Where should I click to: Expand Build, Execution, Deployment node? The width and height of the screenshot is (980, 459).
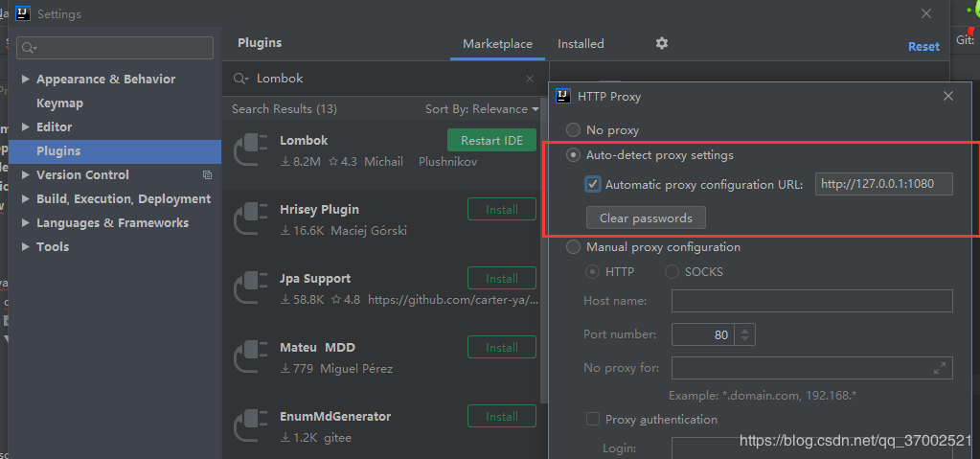26,199
